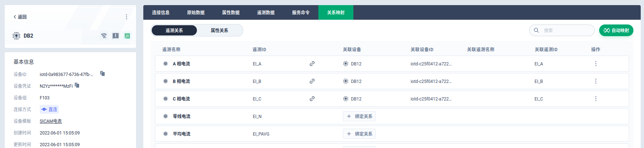Click the alert icon in the DB2 header
Screen dimensions: 644x148
(x=116, y=36)
